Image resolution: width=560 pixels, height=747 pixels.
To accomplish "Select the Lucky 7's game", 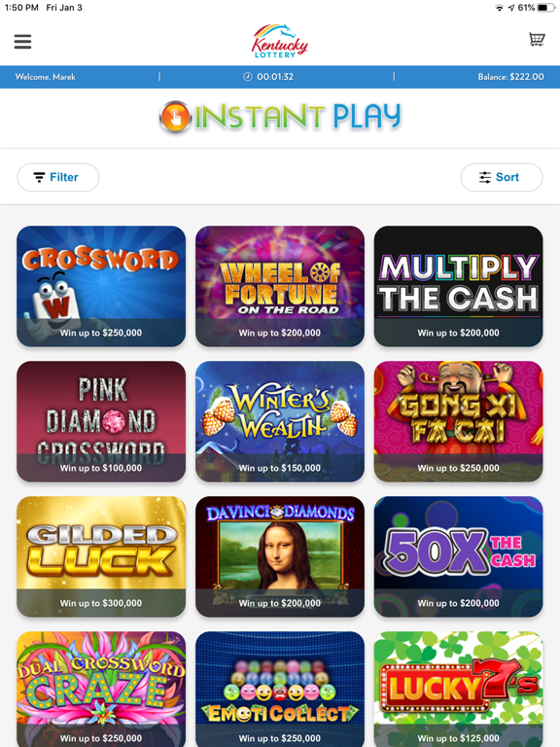I will (x=459, y=689).
